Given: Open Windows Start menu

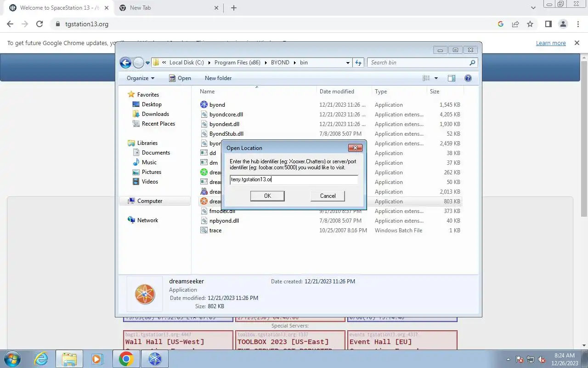Looking at the screenshot, I should tap(12, 359).
